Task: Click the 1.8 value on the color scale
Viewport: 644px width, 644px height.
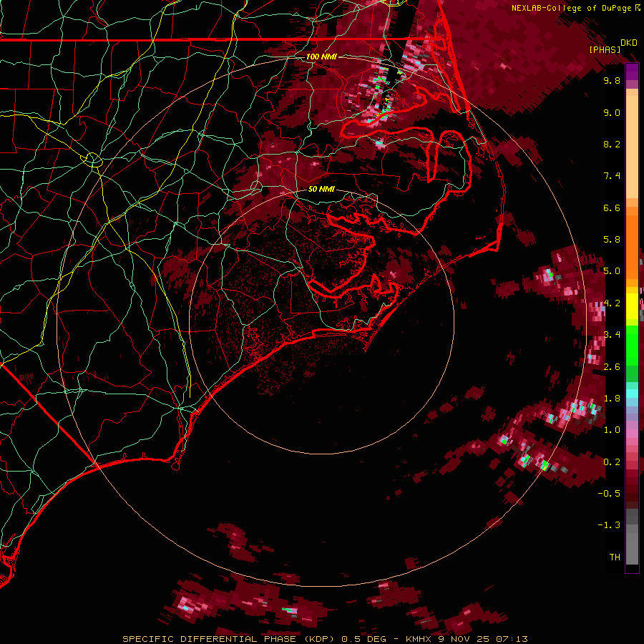Action: (x=612, y=399)
